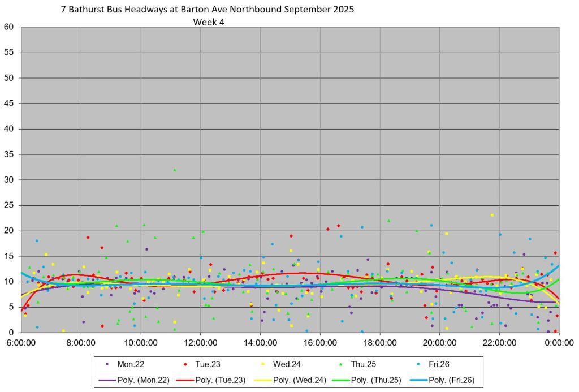Select the green triangle outlier near 32 minutes
Viewport: 579px width, 392px height.
(x=175, y=170)
